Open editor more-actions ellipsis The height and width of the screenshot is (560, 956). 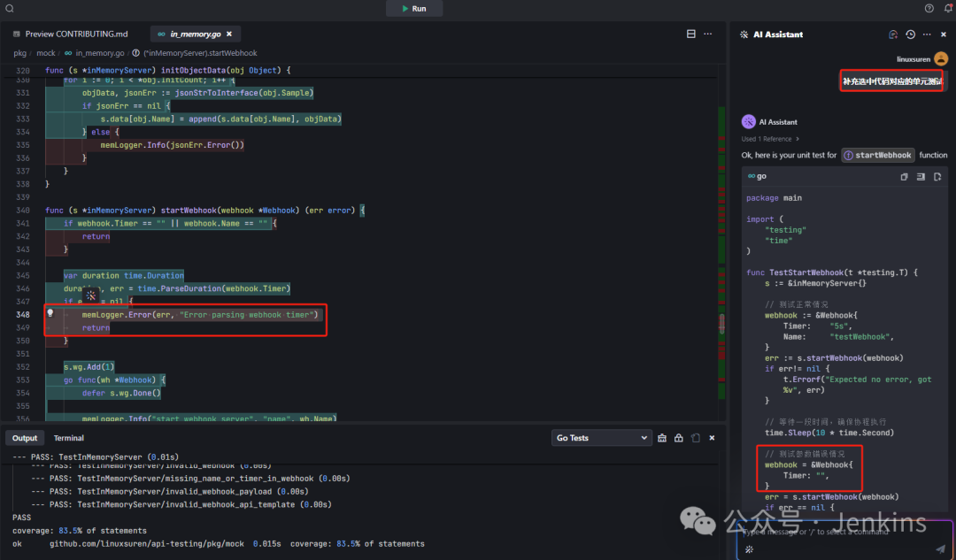[x=708, y=35]
